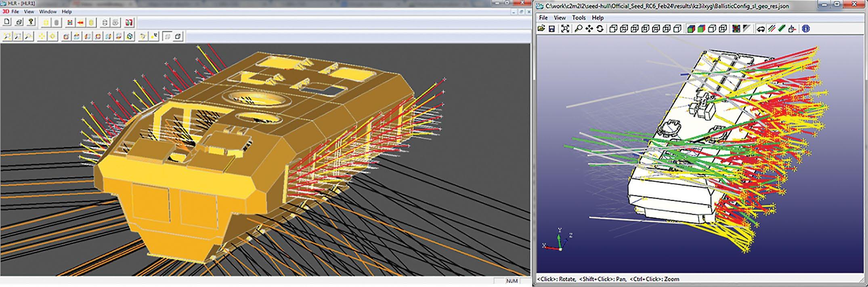Click the yellow four-dot icon in HLR toolbar
The height and width of the screenshot is (287, 868).
point(42,37)
